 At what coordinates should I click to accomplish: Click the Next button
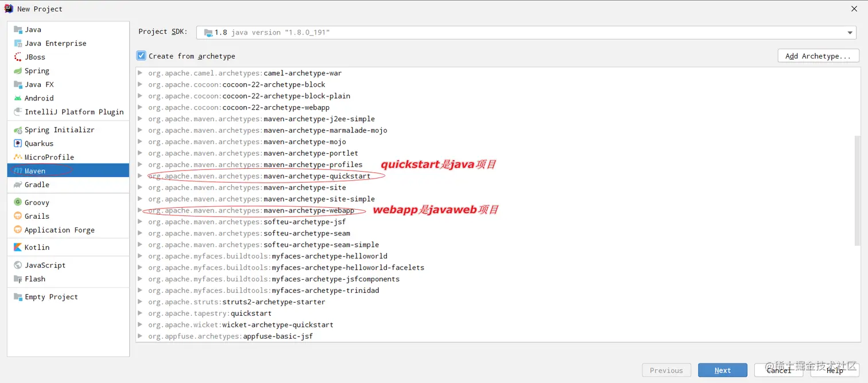(723, 370)
